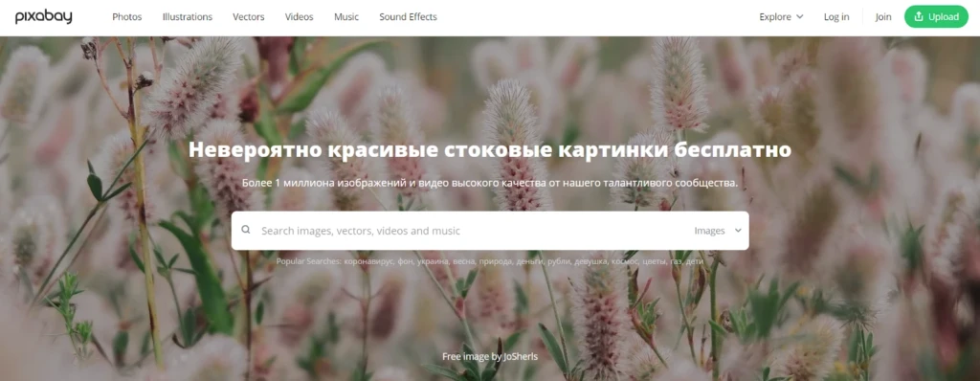Browse the Sound Effects section
Image resolution: width=980 pixels, height=381 pixels.
408,17
